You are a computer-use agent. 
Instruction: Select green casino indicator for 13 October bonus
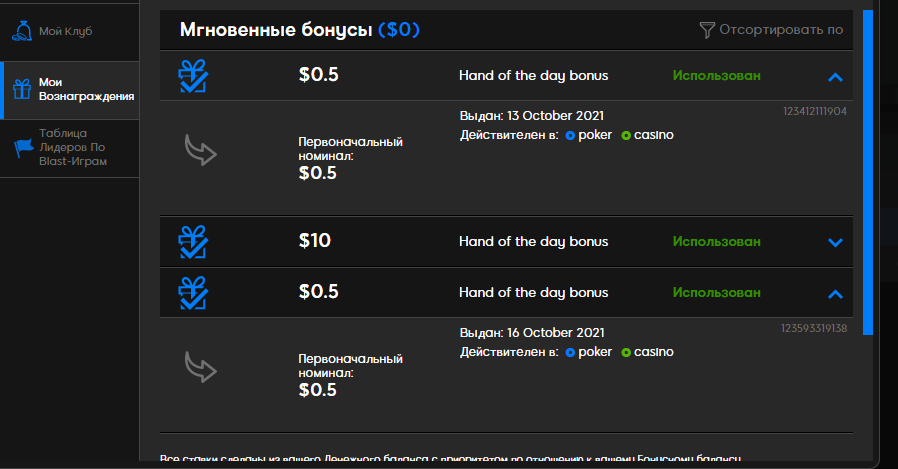pyautogui.click(x=626, y=136)
